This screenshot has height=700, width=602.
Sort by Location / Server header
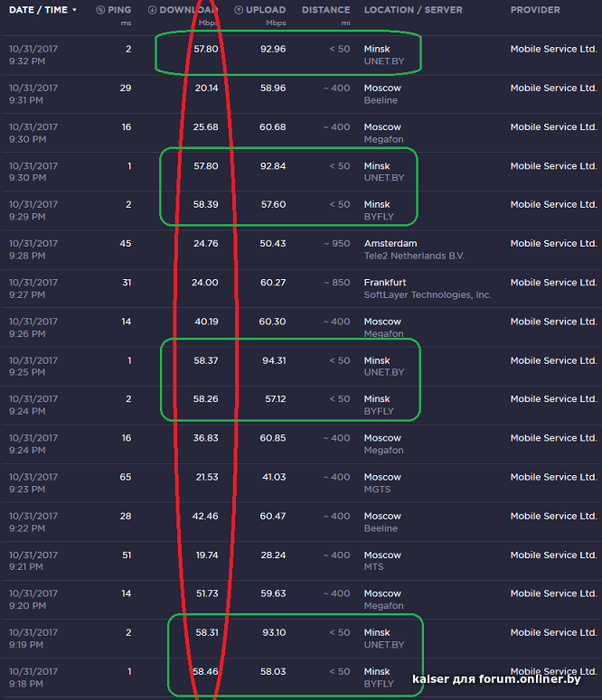(412, 10)
